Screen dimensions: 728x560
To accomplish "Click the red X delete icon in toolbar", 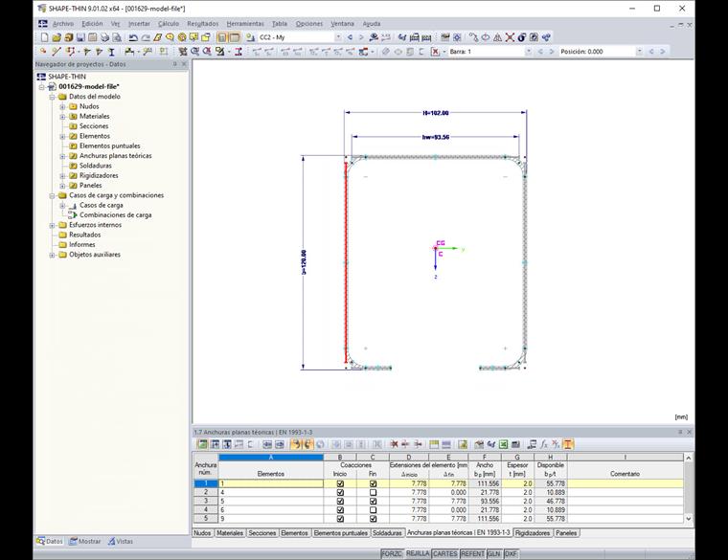I will [x=510, y=37].
